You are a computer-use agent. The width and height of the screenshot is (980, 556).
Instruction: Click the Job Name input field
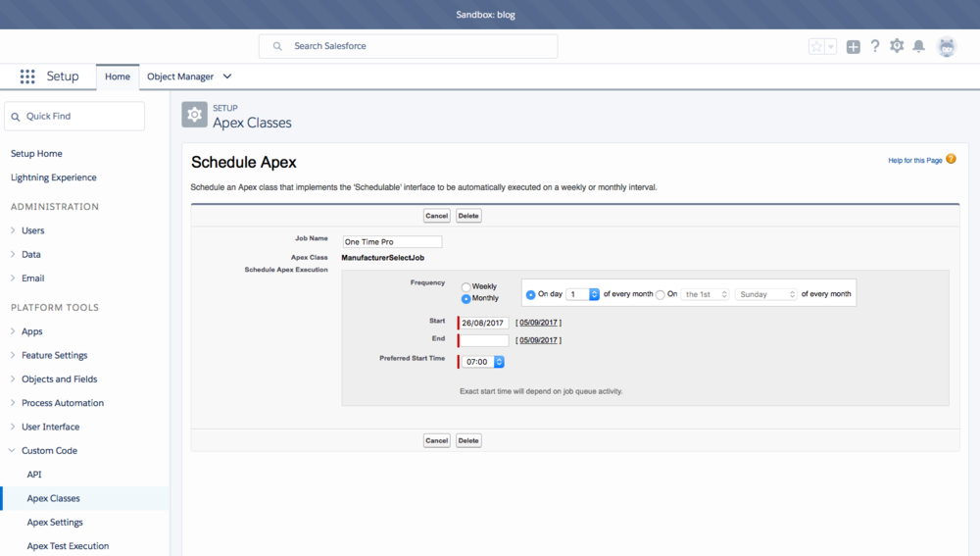tap(392, 242)
